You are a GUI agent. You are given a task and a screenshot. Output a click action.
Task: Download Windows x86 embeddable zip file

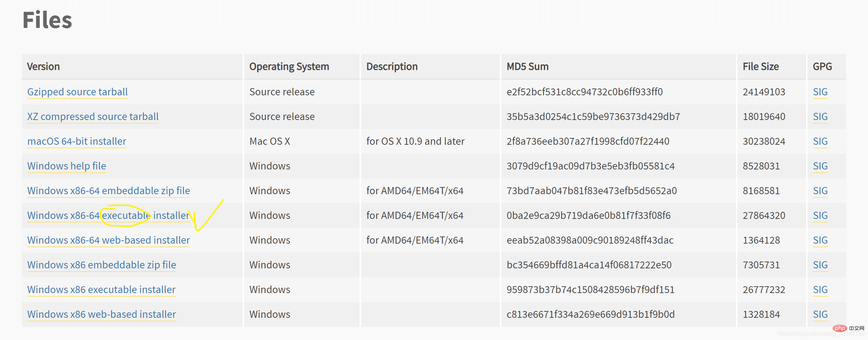pyautogui.click(x=102, y=265)
